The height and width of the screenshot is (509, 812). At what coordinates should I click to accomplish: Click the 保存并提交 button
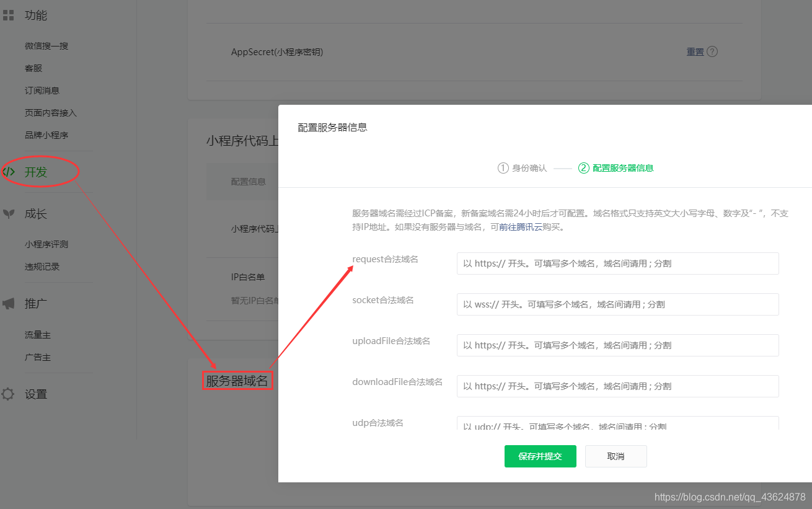click(x=540, y=456)
